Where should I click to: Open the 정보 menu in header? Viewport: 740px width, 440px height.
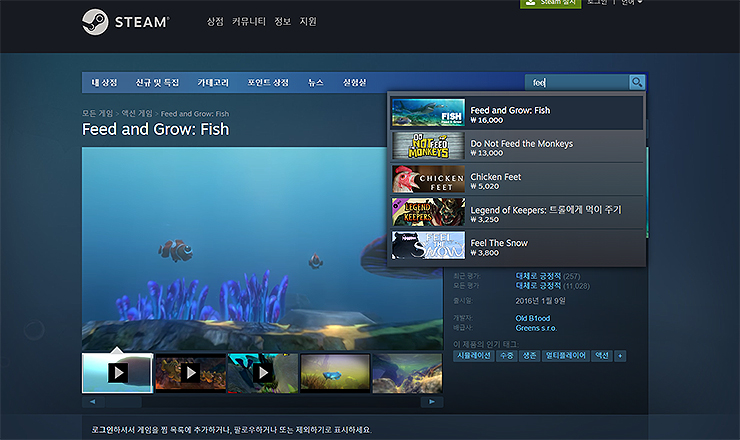pyautogui.click(x=283, y=22)
